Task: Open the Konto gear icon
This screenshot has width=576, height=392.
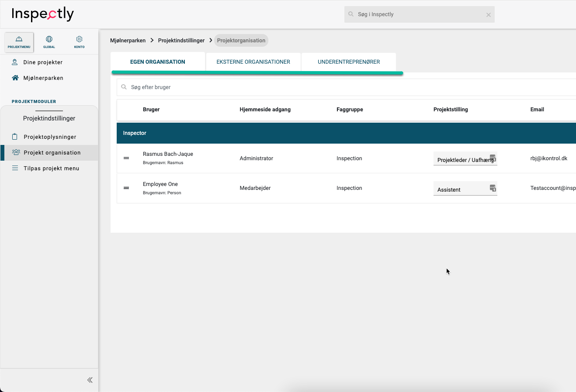Action: click(79, 39)
